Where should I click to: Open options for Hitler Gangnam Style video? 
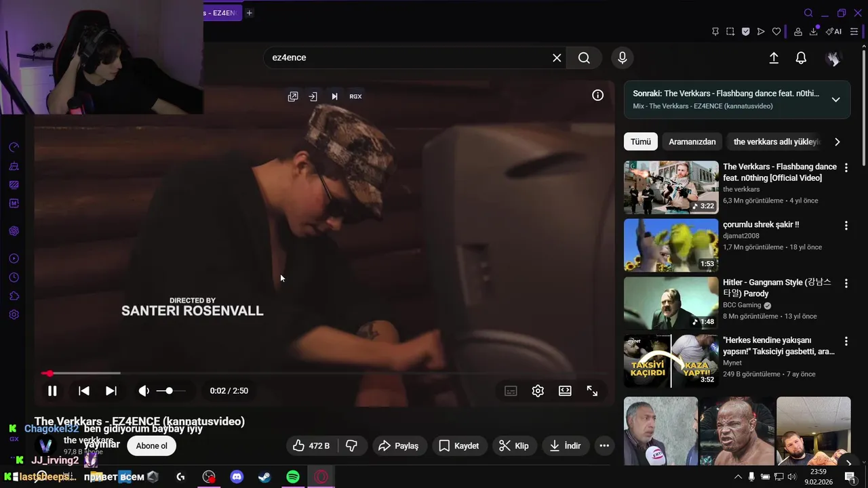[x=846, y=283]
